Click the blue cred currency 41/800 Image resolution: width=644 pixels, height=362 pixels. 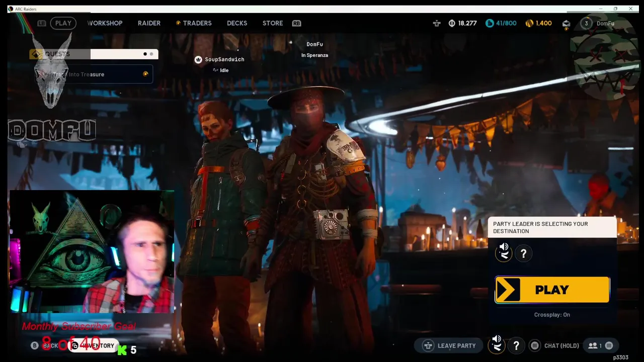click(x=501, y=23)
